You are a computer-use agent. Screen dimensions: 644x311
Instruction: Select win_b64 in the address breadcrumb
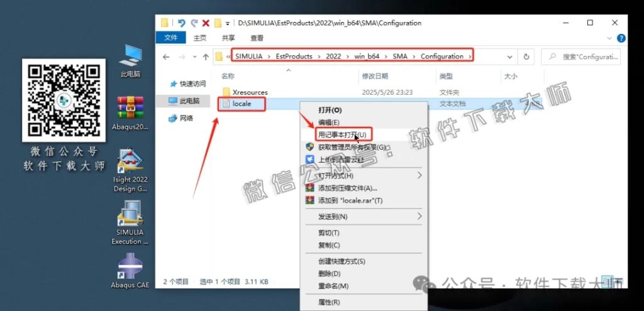[367, 56]
